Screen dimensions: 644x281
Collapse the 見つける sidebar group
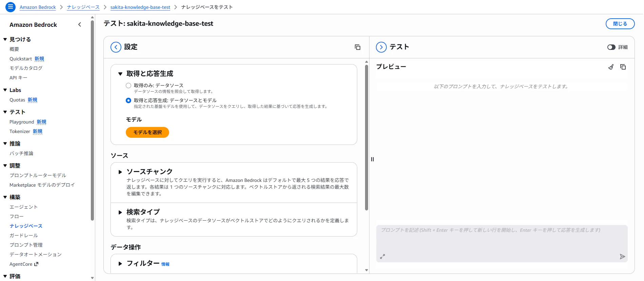[5, 39]
